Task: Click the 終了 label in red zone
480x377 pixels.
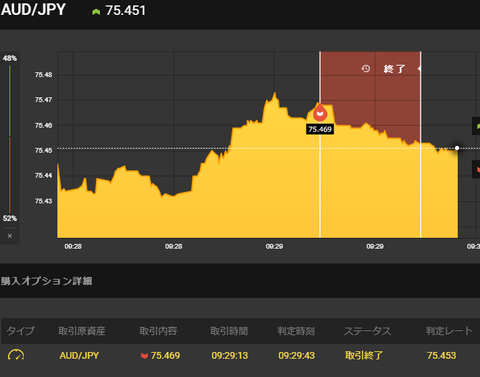Action: [394, 69]
